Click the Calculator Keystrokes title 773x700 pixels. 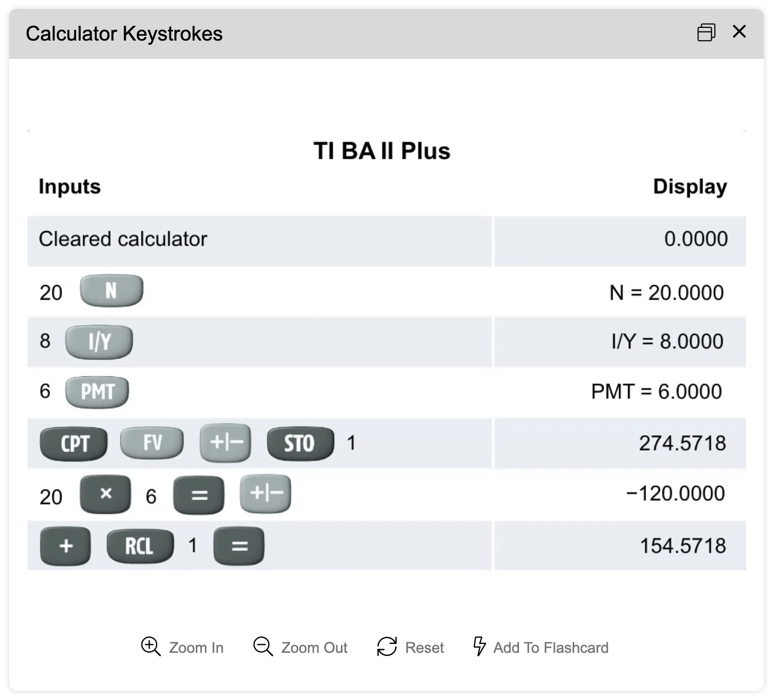(123, 33)
